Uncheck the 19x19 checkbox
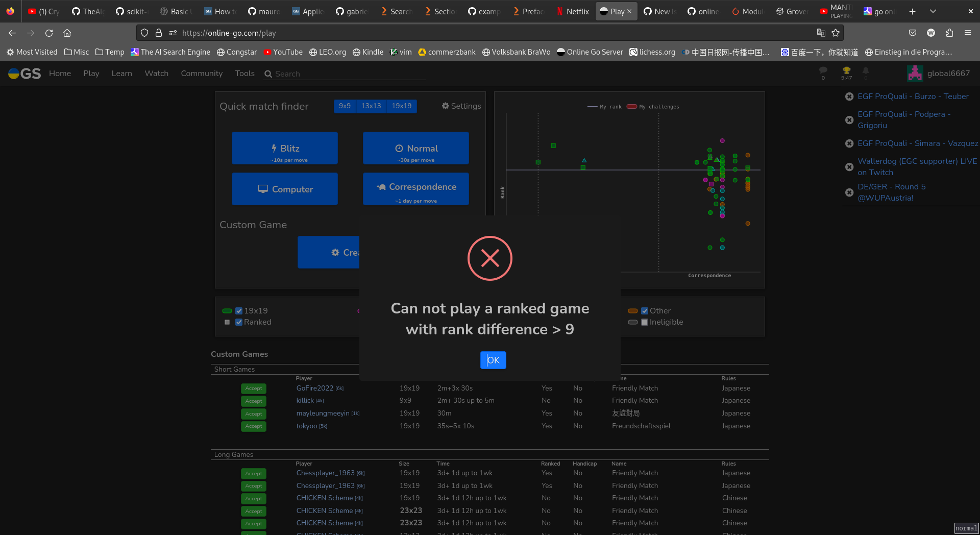 239,311
